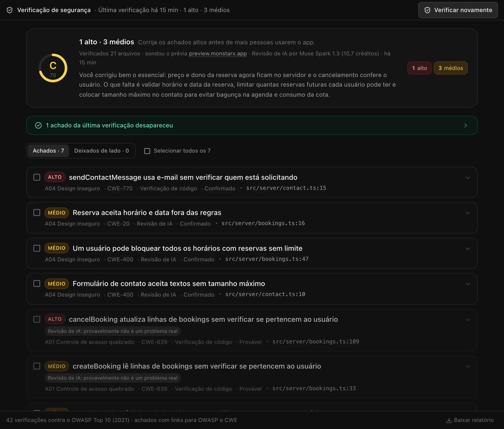
Task: Click the C 70 score ring
Action: click(53, 68)
